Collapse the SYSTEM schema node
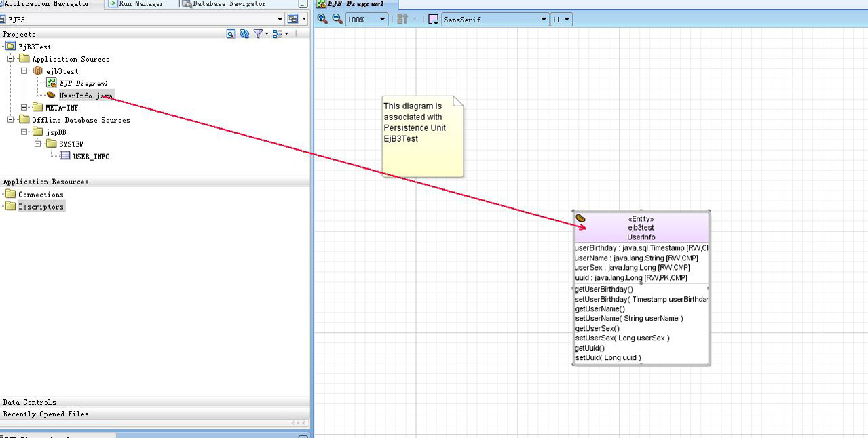The width and height of the screenshot is (868, 438). 38,144
